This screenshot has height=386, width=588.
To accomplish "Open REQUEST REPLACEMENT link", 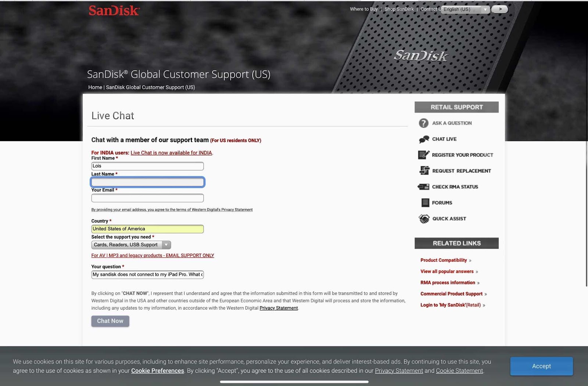I will (462, 171).
